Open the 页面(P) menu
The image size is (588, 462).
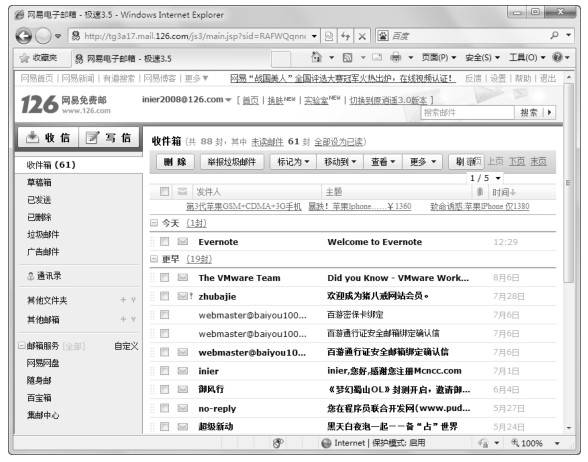click(x=439, y=57)
